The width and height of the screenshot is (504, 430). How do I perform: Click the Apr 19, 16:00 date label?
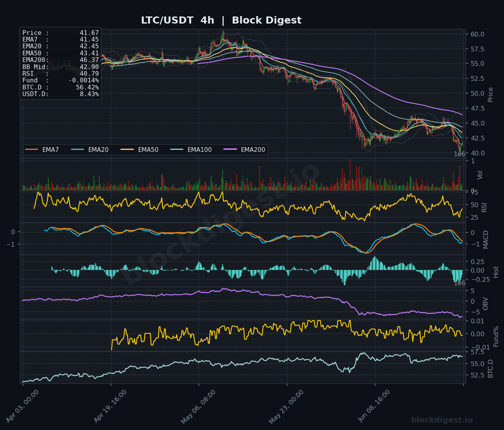pyautogui.click(x=110, y=406)
